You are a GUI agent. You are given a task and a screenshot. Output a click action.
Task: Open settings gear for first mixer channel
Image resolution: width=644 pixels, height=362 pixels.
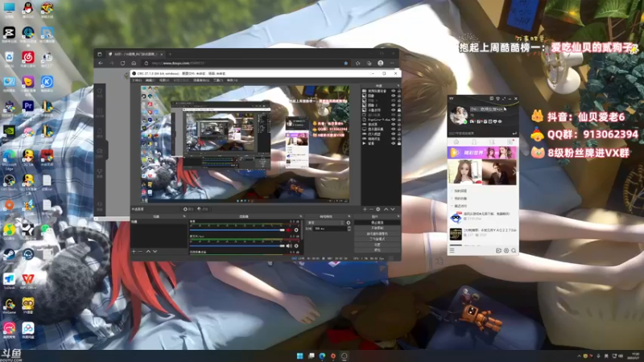pos(296,230)
